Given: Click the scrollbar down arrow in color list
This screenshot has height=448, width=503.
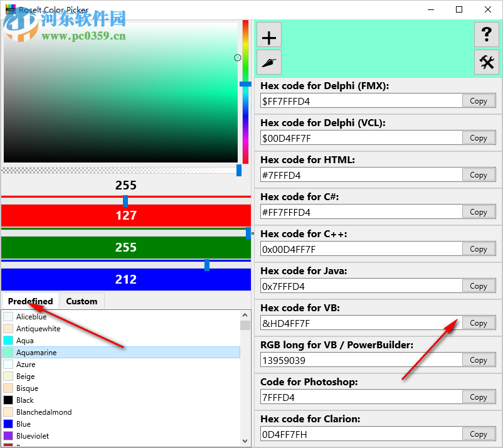Looking at the screenshot, I should click(x=245, y=440).
